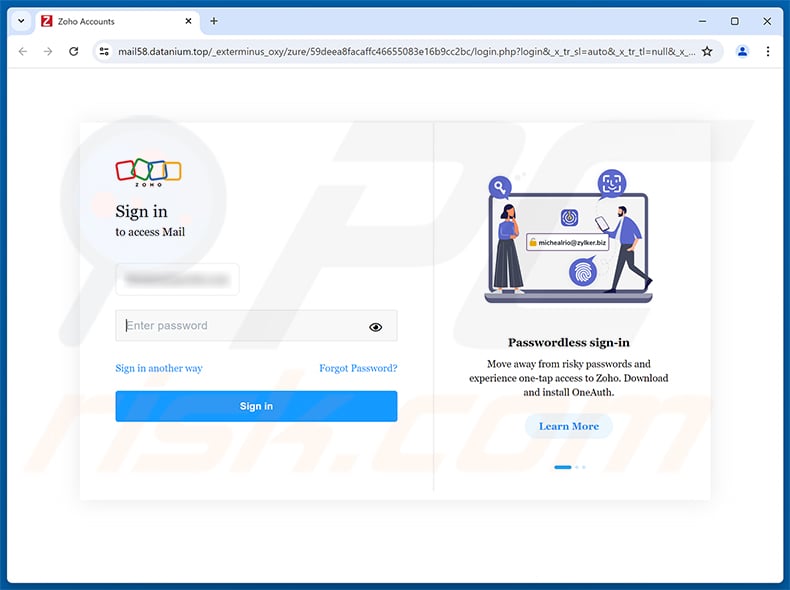Image resolution: width=790 pixels, height=590 pixels.
Task: Toggle password visibility eye icon
Action: [x=375, y=327]
